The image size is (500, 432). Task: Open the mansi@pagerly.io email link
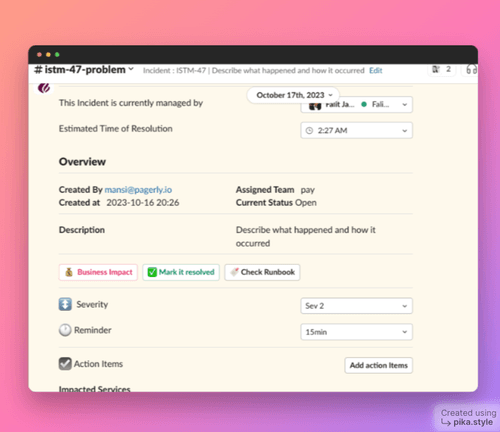point(138,190)
